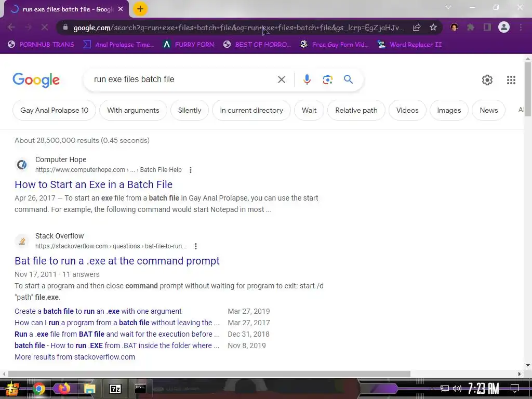This screenshot has width=532, height=399.
Task: Open Chrome from the taskbar
Action: pos(39,389)
